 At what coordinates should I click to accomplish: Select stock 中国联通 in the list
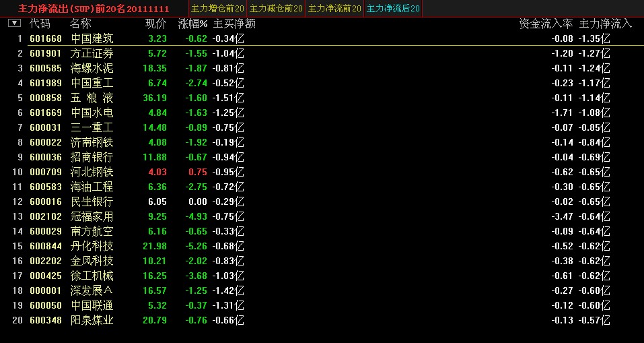[92, 305]
